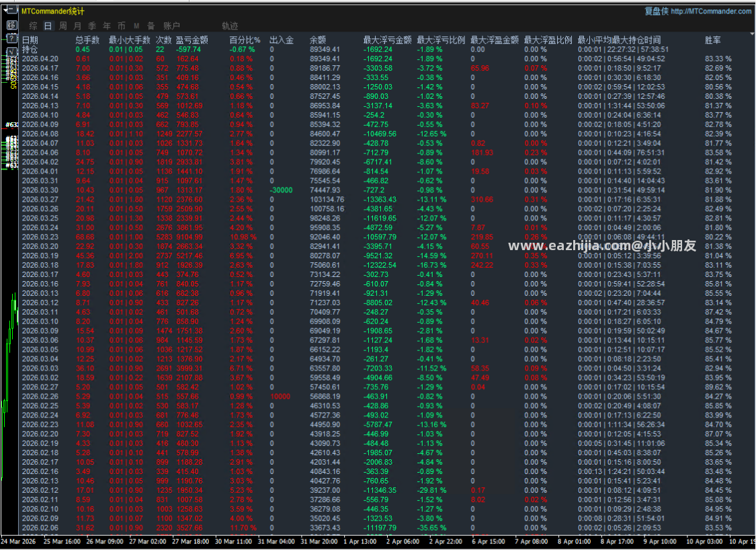Click the 日期 column header

tap(30, 40)
